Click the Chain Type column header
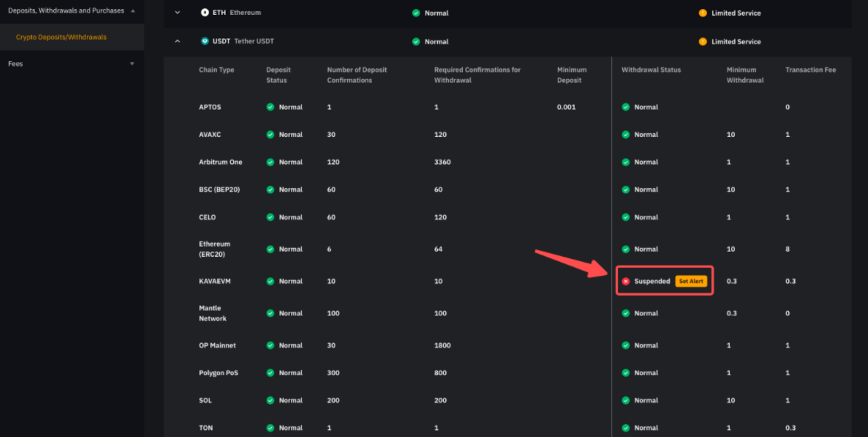This screenshot has height=437, width=868. [216, 70]
